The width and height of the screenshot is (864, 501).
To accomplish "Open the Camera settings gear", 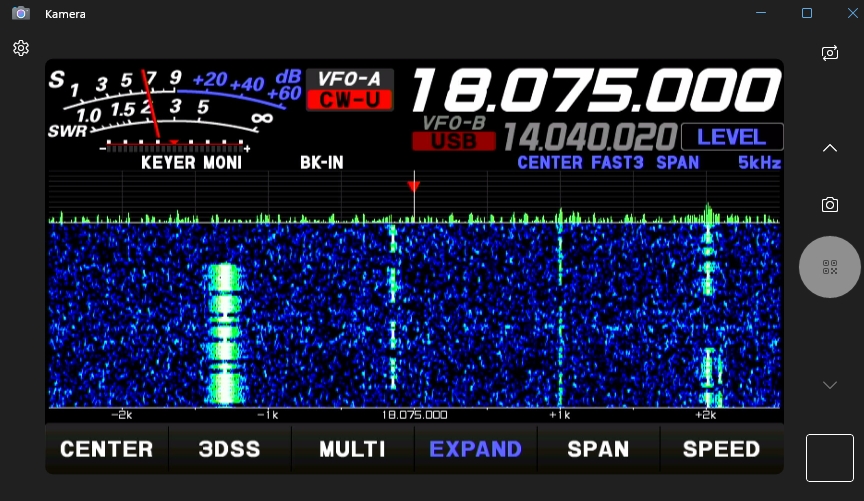I will pyautogui.click(x=20, y=48).
